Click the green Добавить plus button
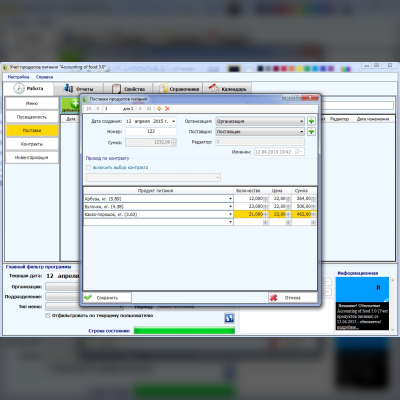The height and width of the screenshot is (400, 400). [x=71, y=105]
